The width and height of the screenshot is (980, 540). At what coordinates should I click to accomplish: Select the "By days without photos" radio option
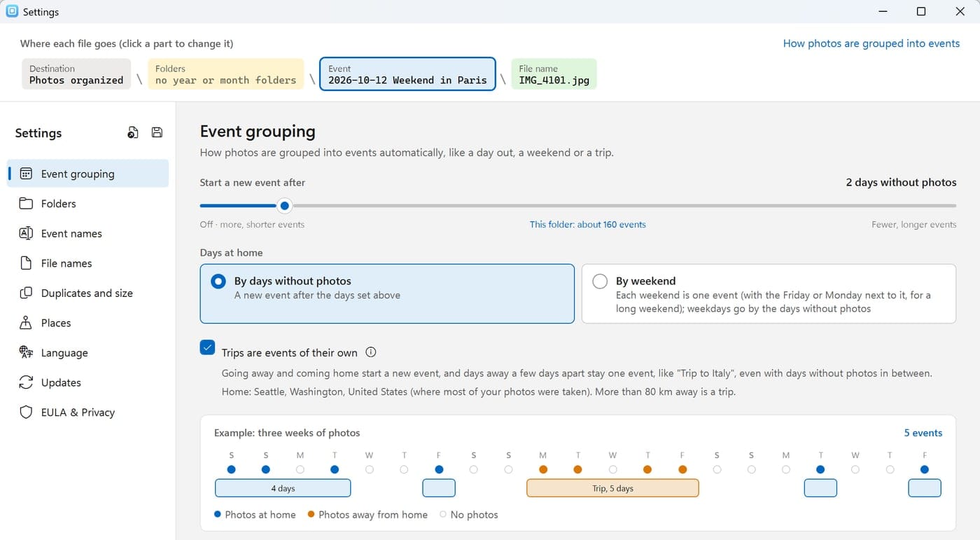(387, 293)
